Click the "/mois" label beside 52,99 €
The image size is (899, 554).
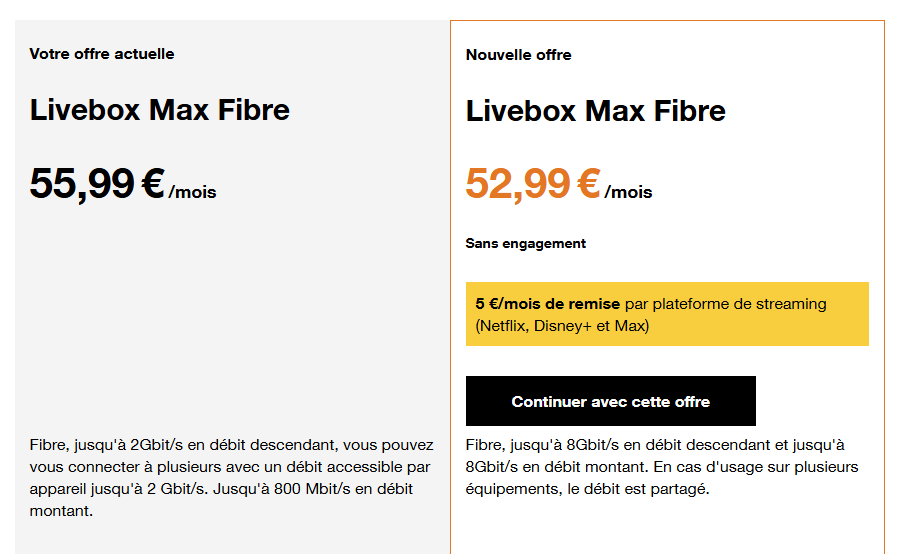point(628,192)
